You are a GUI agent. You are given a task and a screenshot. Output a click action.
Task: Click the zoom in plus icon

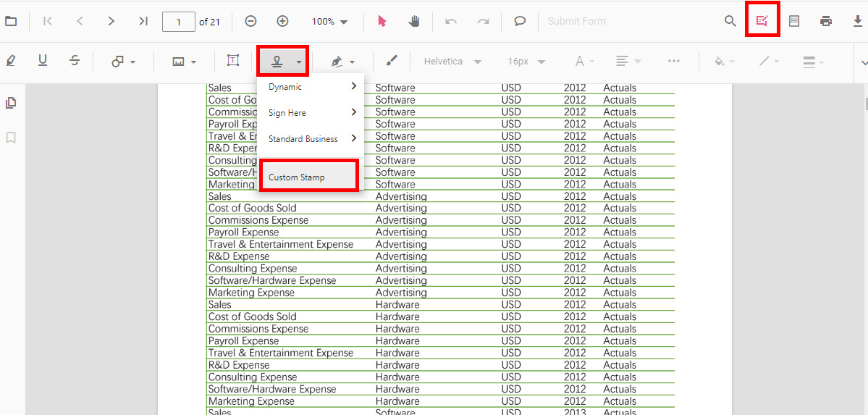[x=283, y=21]
